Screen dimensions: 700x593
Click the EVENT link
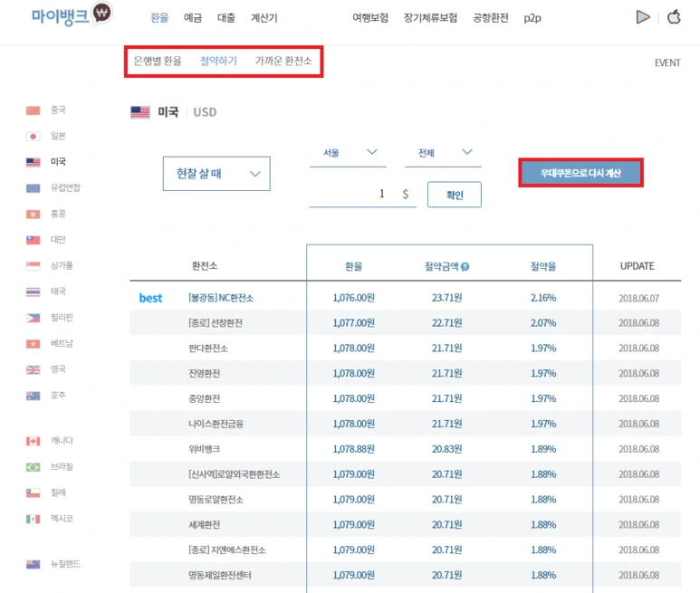click(667, 62)
